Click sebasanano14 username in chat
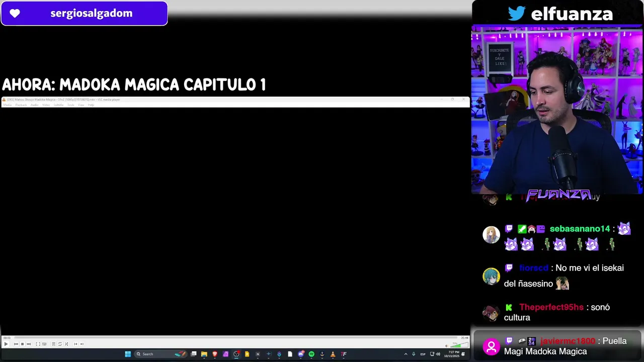This screenshot has height=362, width=644. tap(580, 229)
